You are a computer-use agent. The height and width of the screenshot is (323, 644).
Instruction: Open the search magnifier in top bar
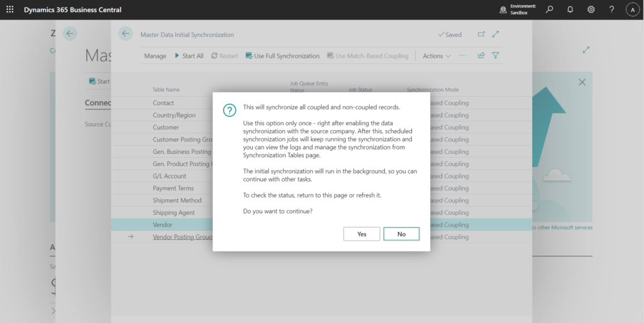tap(549, 9)
